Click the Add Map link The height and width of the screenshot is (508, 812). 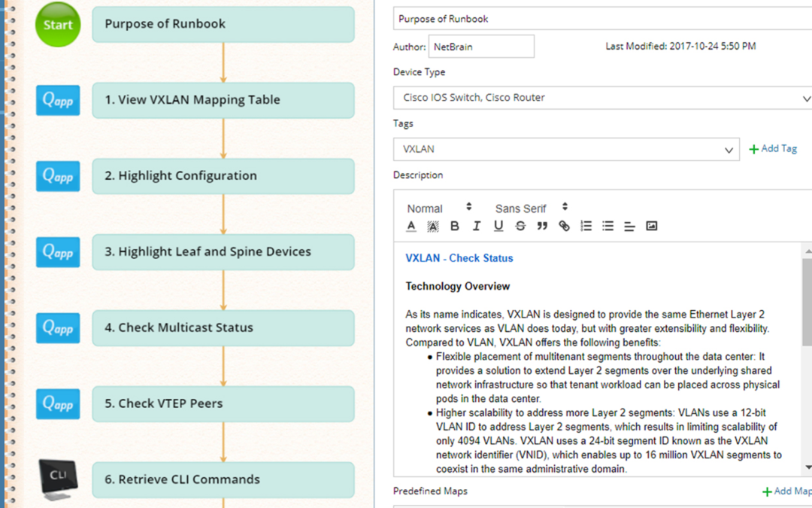tap(786, 491)
